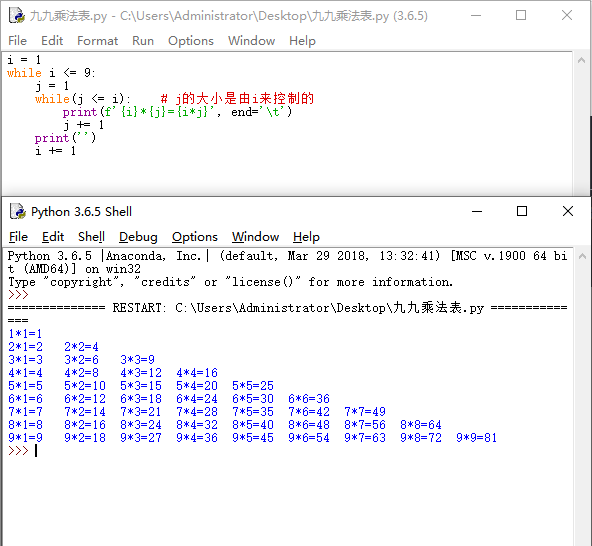Click the print f-string code line
The height and width of the screenshot is (546, 592).
(x=177, y=112)
